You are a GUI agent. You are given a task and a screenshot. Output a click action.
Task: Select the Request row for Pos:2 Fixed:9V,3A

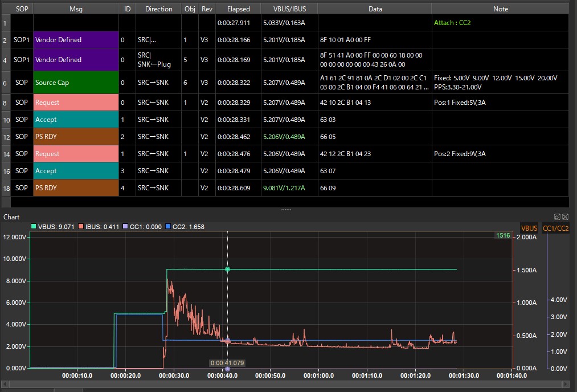(x=285, y=153)
